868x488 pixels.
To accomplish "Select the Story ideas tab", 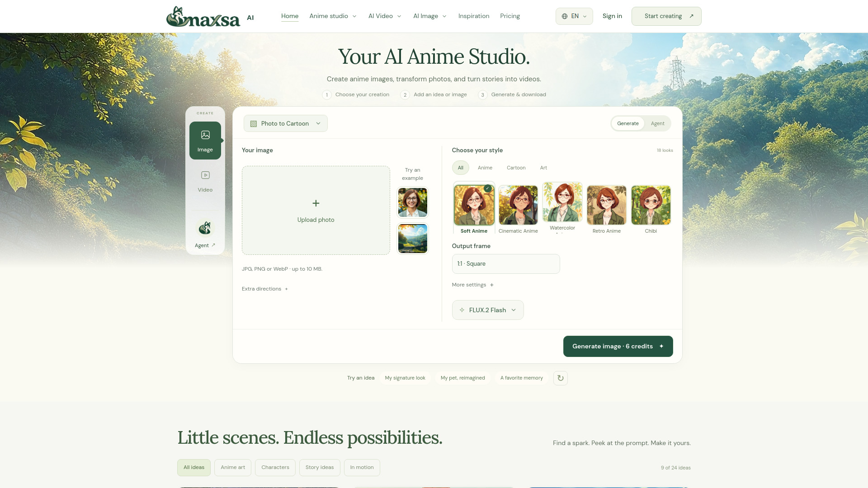I will [320, 468].
